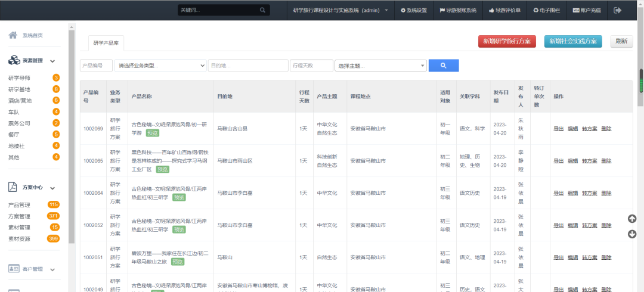Click 预览 for product 1002065
The width and height of the screenshot is (644, 292).
click(163, 169)
